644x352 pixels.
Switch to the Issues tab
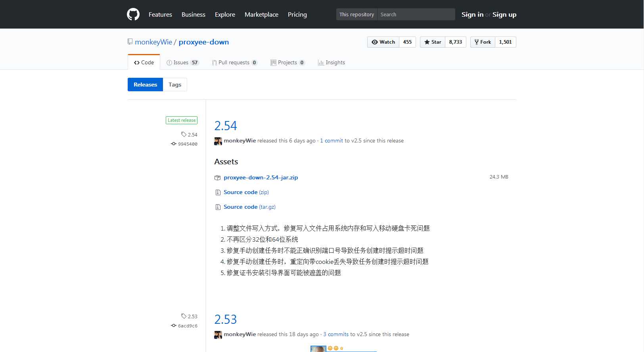click(x=182, y=62)
